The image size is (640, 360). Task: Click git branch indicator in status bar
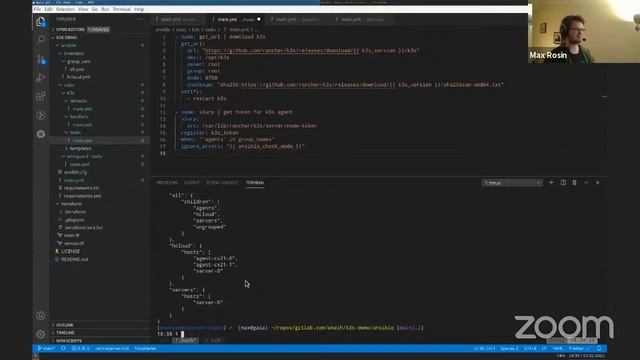(x=46, y=348)
